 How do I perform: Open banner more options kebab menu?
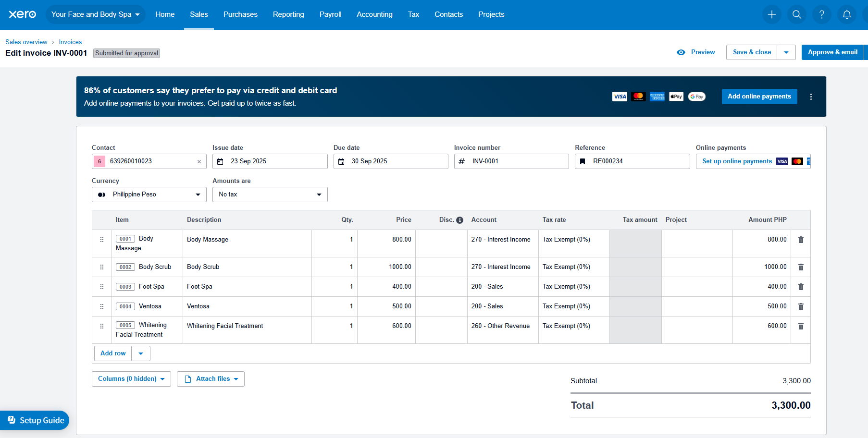pyautogui.click(x=811, y=97)
